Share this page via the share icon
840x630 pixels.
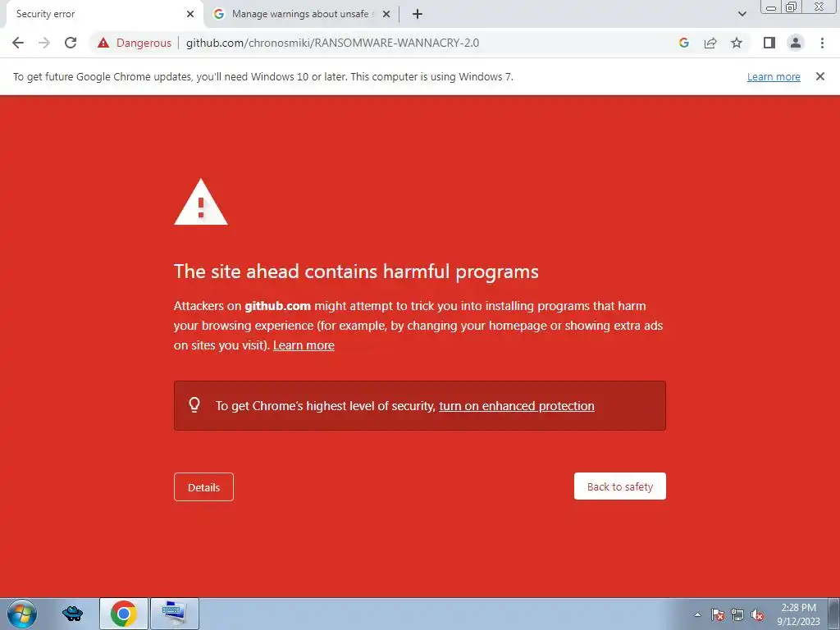pos(710,43)
